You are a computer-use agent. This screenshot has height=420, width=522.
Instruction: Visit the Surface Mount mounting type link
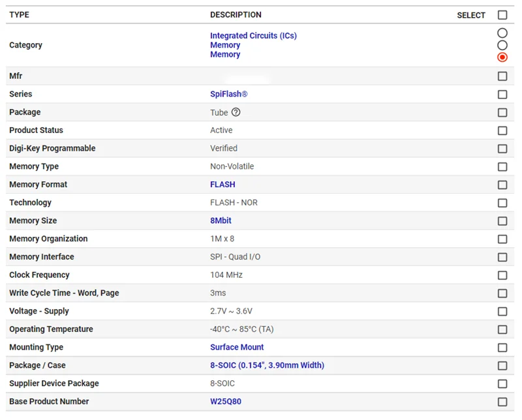click(x=236, y=347)
